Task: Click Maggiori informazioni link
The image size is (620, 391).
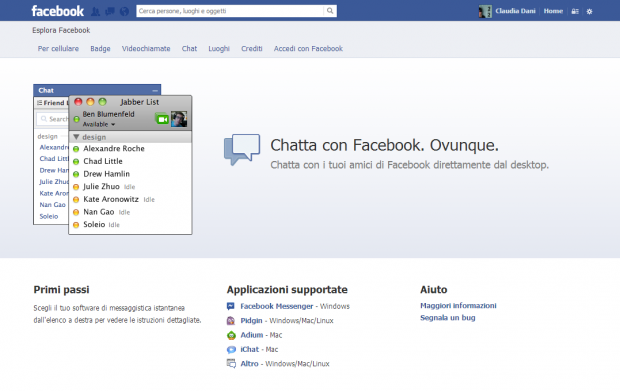Action: point(458,306)
